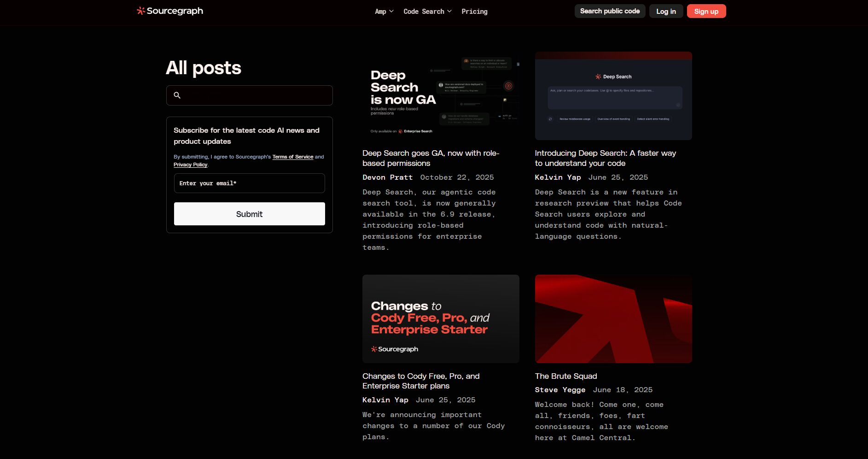Open the Pricing page

click(x=474, y=12)
